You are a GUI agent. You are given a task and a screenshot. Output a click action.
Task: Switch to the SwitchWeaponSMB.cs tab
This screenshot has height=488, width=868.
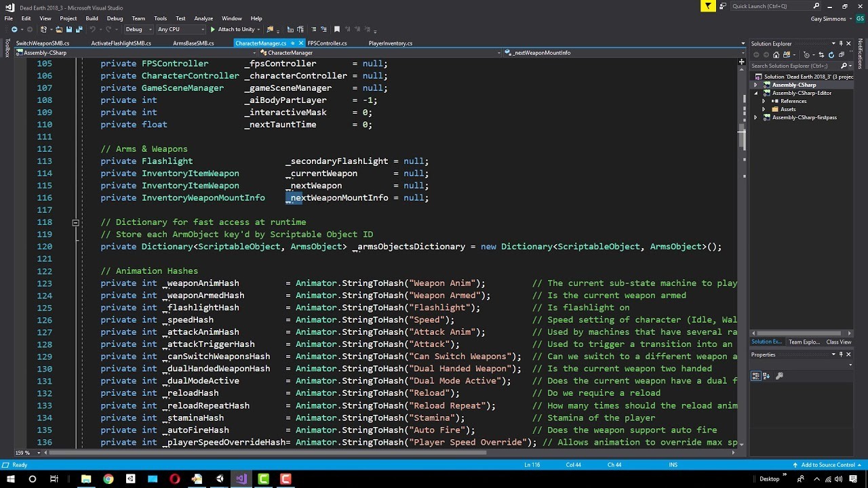(x=43, y=43)
